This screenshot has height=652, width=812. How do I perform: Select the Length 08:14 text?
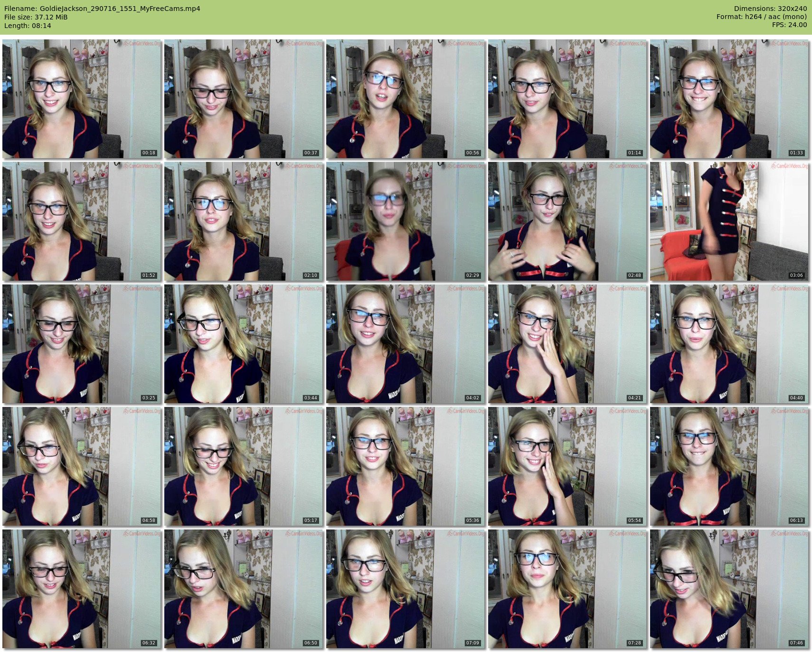click(28, 26)
